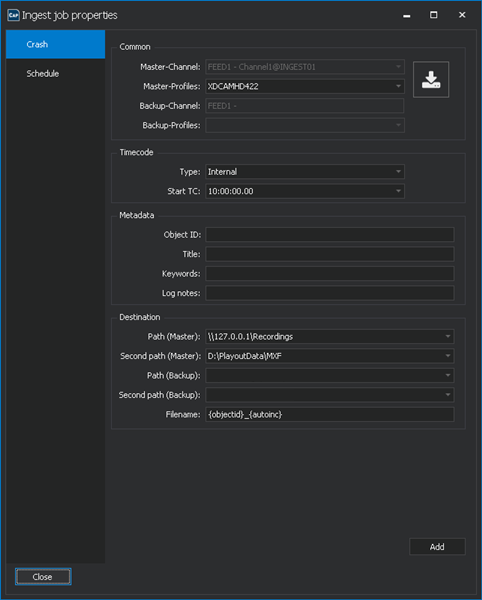Screen dimensions: 482x600
Task: Click the Destination group heading
Action: coord(140,317)
